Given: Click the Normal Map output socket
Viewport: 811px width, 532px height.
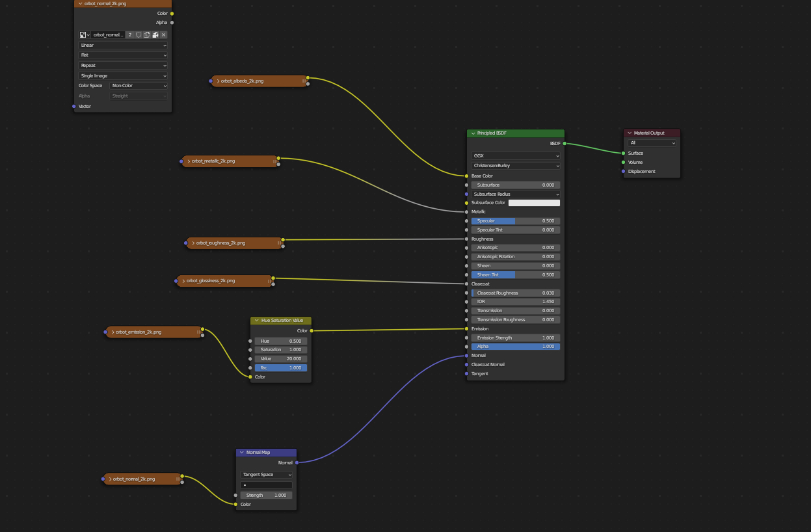Looking at the screenshot, I should tap(297, 462).
